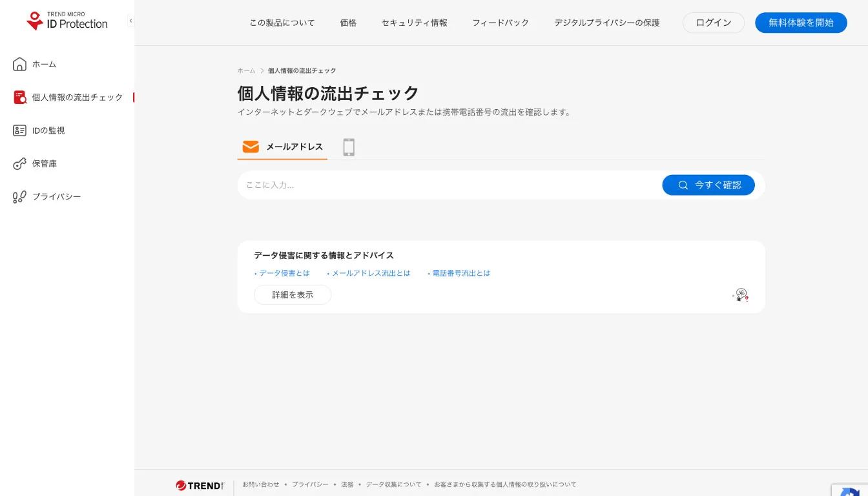This screenshot has width=868, height=496.
Task: Open 法務 in the footer
Action: [x=347, y=484]
